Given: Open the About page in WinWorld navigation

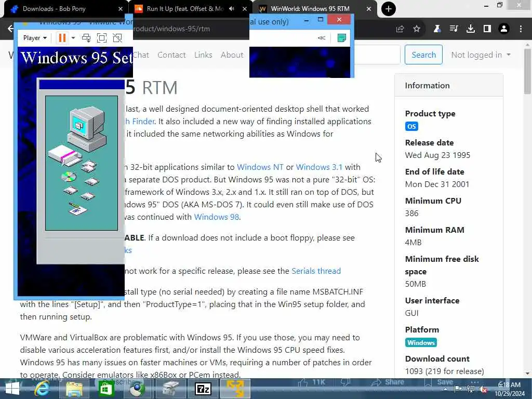Looking at the screenshot, I should point(232,55).
